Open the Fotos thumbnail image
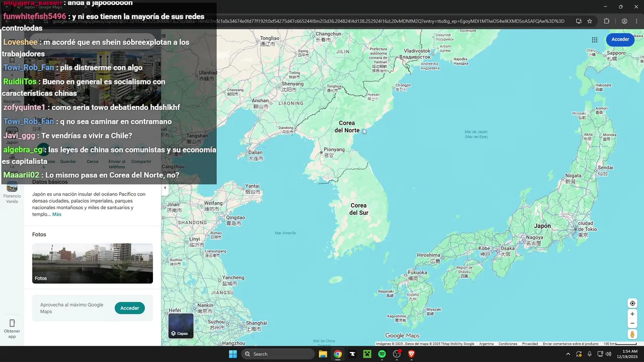 93,263
